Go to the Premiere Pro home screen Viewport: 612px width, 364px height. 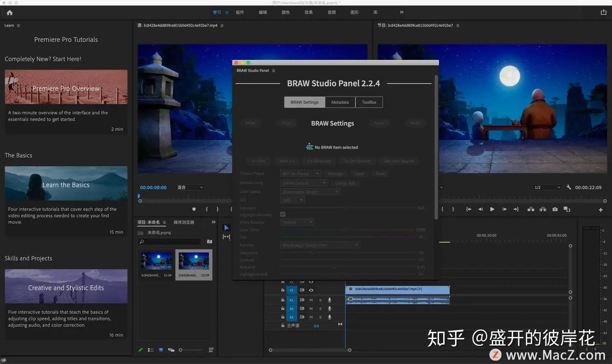click(x=9, y=12)
